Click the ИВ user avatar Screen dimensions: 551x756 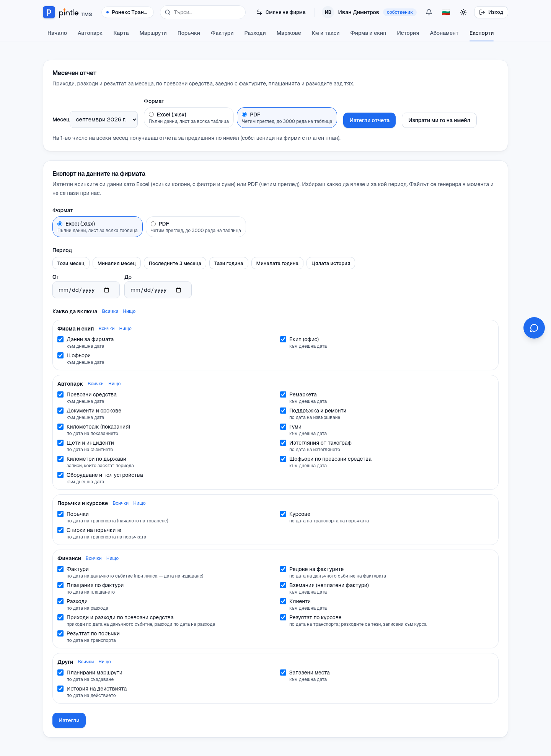tap(328, 12)
